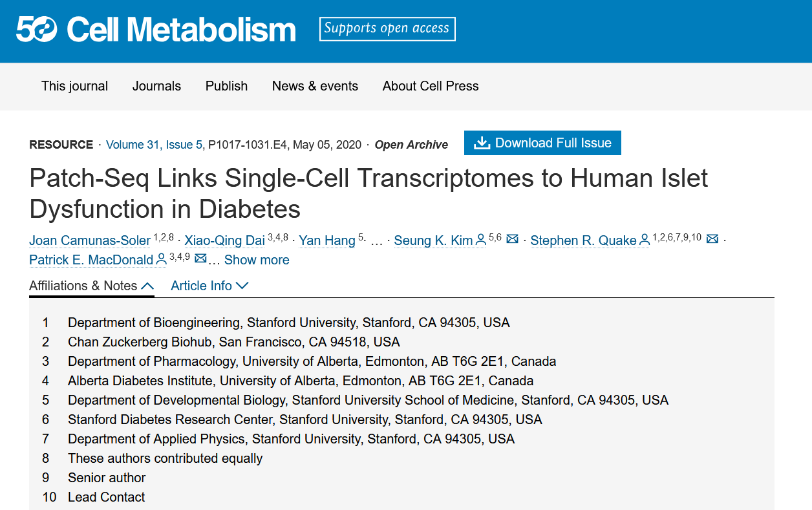This screenshot has height=510, width=812.
Task: Click the person icon beside Stephen R. Quake
Action: 645,240
